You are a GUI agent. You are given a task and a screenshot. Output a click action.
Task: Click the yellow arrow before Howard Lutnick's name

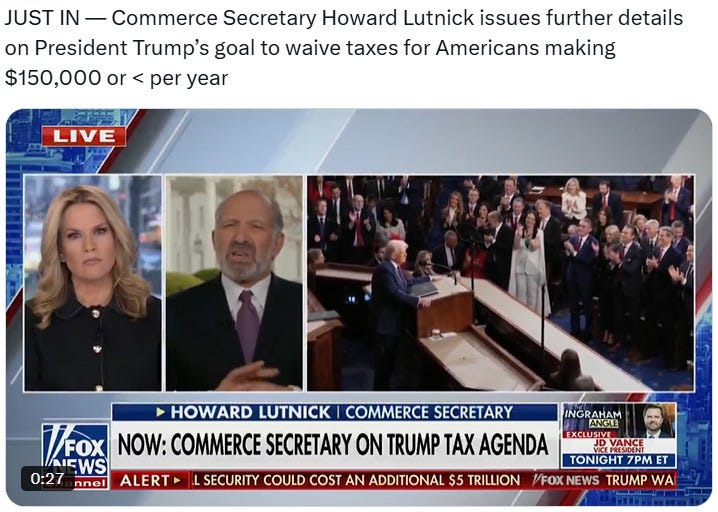coord(160,413)
